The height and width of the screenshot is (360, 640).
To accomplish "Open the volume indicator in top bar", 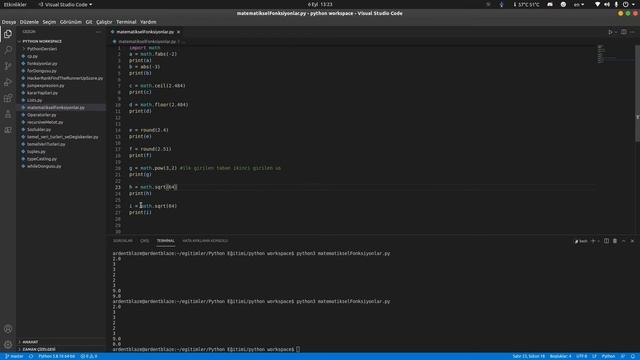I will [607, 4].
